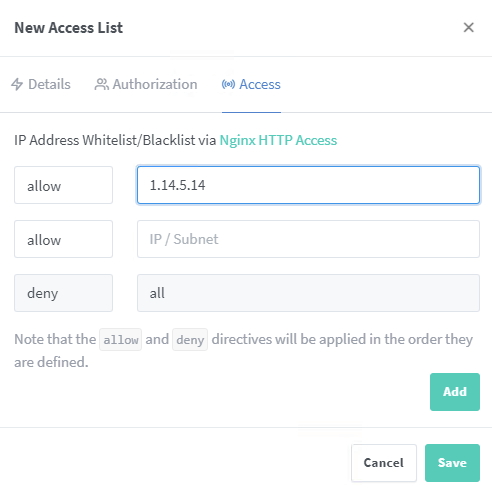The height and width of the screenshot is (496, 492).
Task: Open the Authorization tab
Action: [146, 84]
